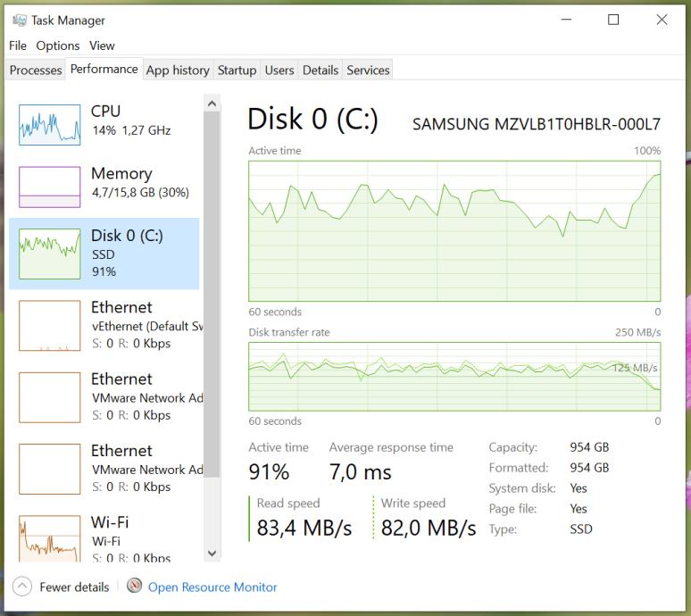Open the File menu
The image size is (691, 616).
click(x=18, y=46)
